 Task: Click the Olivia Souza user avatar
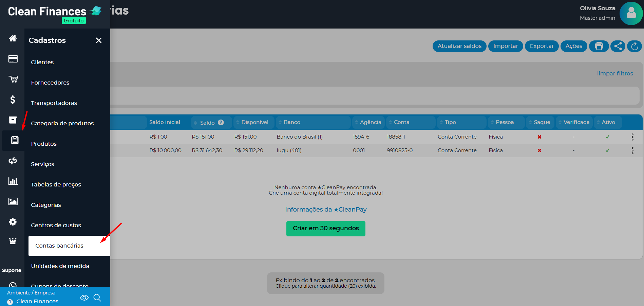click(631, 14)
